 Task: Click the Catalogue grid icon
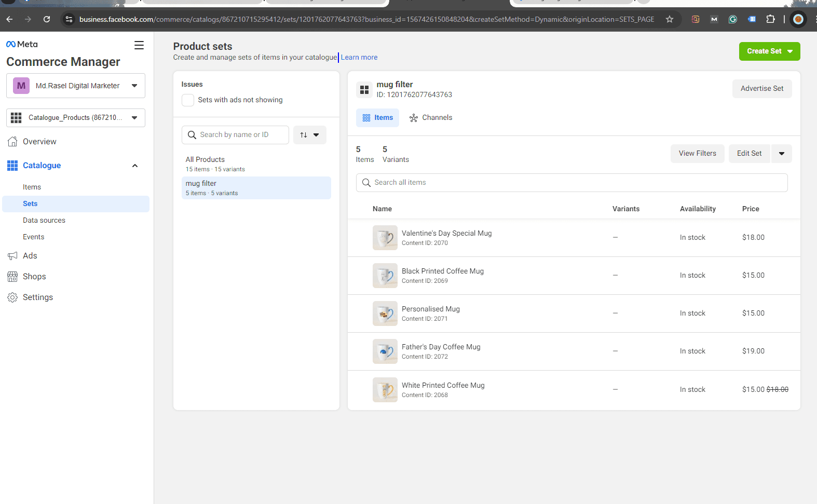click(12, 165)
